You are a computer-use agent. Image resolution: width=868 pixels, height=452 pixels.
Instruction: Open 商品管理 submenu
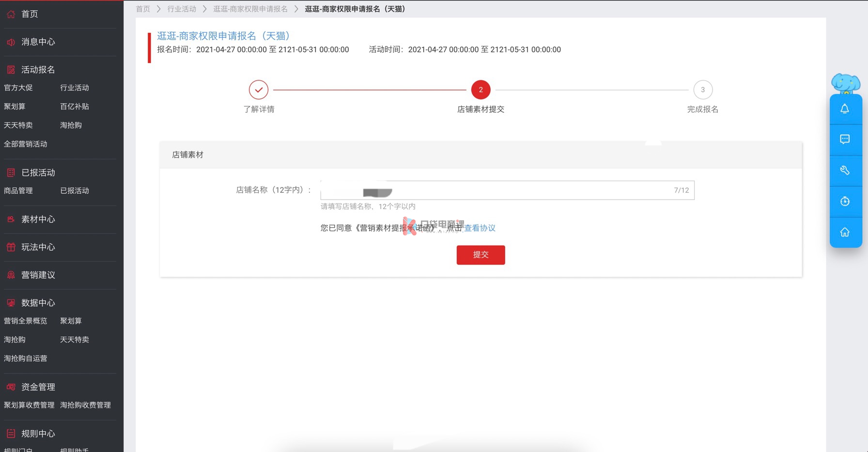point(18,191)
